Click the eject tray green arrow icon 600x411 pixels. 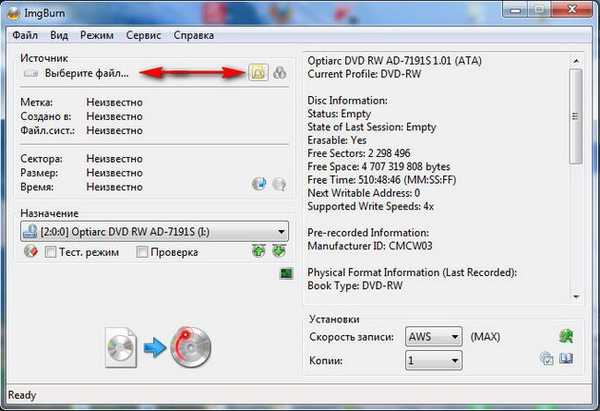coord(259,251)
